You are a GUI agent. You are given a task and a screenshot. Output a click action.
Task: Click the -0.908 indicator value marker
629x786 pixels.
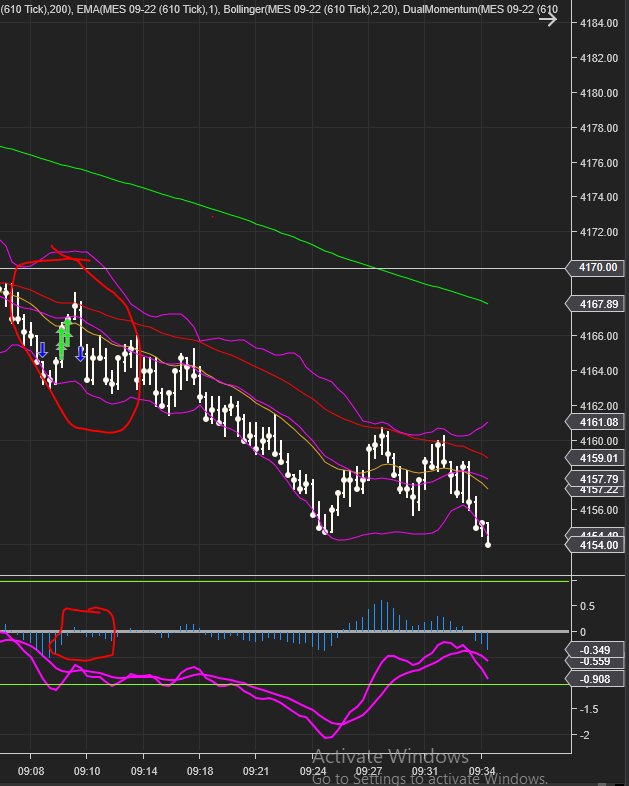594,679
